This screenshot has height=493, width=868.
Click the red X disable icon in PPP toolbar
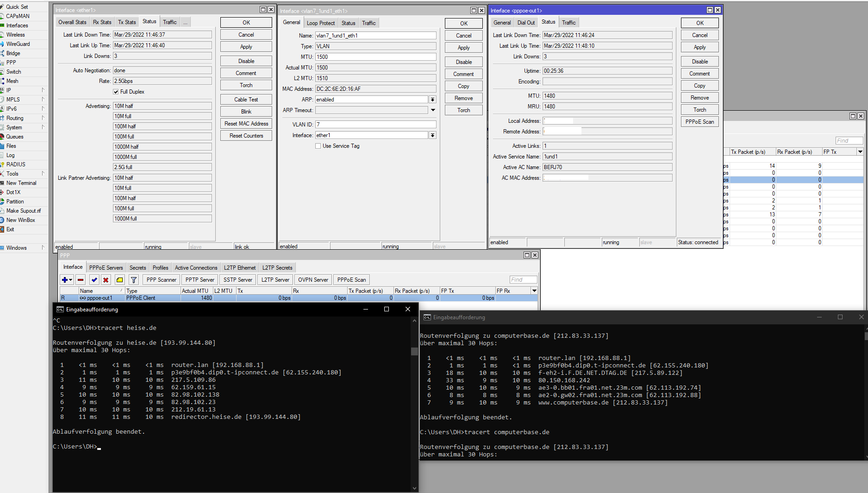106,280
